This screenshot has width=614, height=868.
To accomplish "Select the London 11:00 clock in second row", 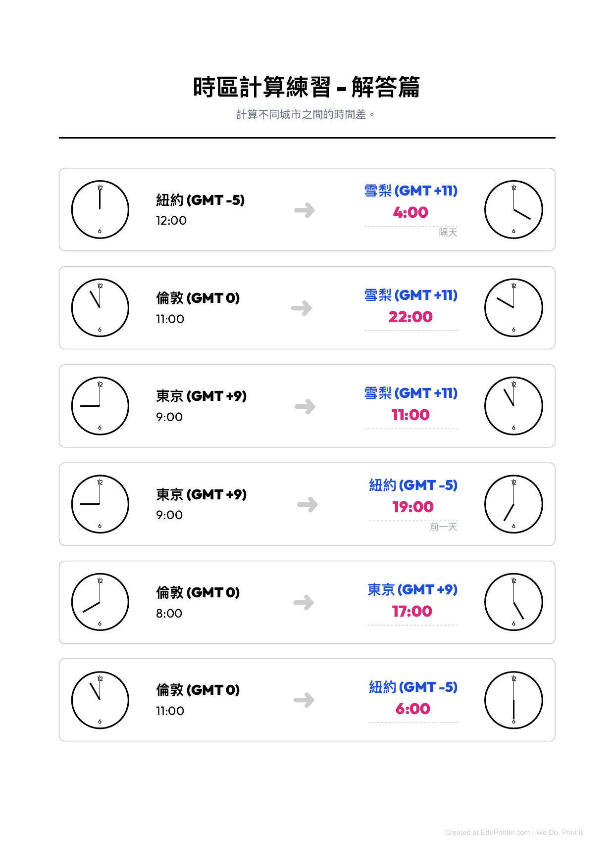I will (x=100, y=308).
